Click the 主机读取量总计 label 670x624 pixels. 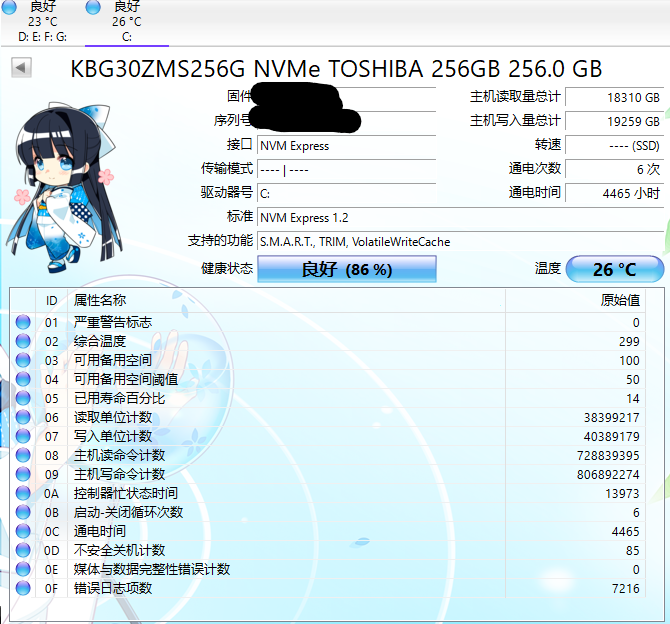[515, 97]
